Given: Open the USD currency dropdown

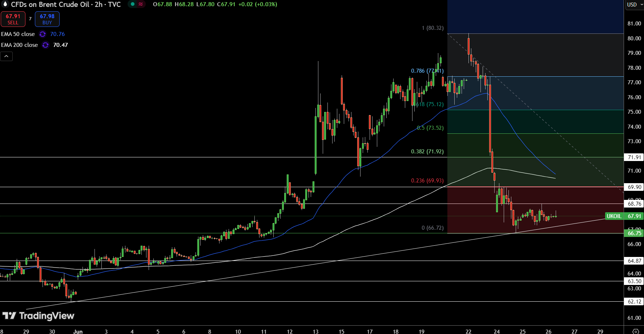Looking at the screenshot, I should pyautogui.click(x=635, y=5).
